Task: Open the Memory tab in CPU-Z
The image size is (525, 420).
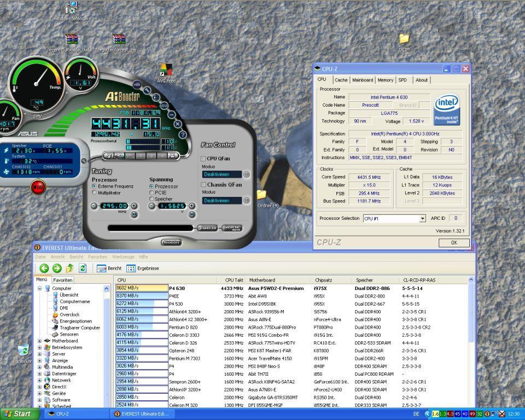Action: click(x=386, y=80)
